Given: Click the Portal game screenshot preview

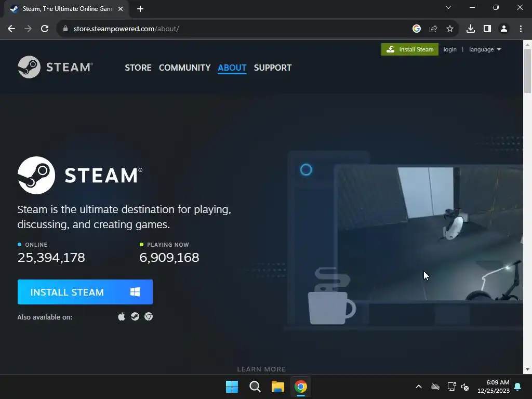Looking at the screenshot, I should coord(430,234).
